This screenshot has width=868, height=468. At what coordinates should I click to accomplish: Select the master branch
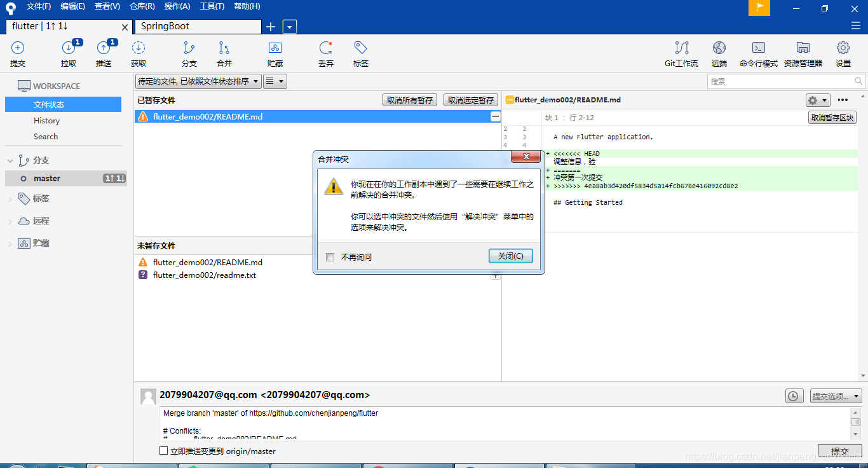[x=66, y=179]
